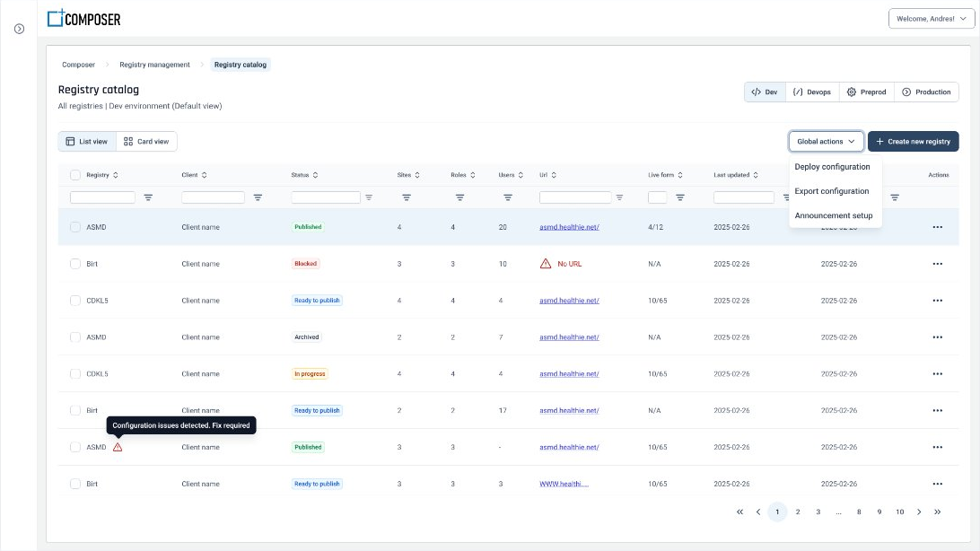Screen dimensions: 980x551
Task: Open the Live form filter icon
Action: point(680,197)
